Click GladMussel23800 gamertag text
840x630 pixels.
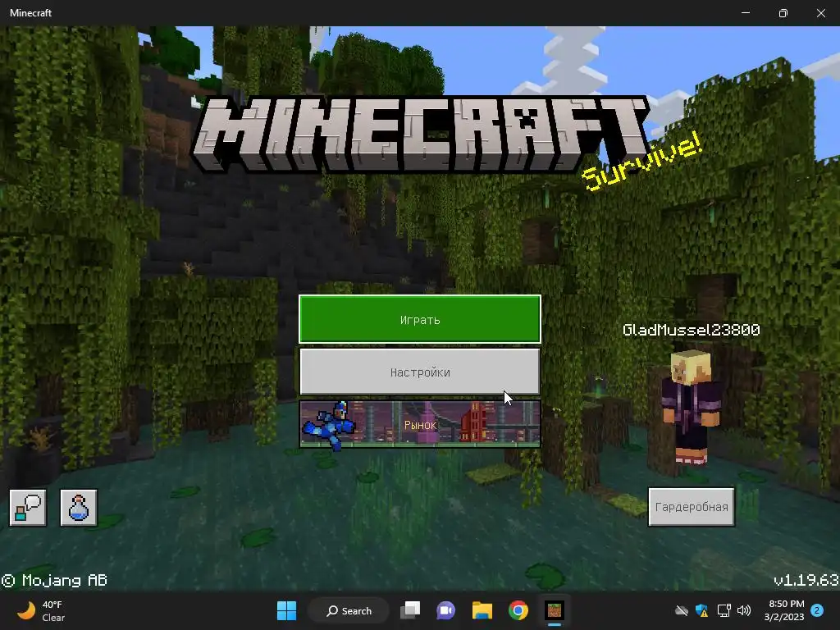tap(691, 330)
